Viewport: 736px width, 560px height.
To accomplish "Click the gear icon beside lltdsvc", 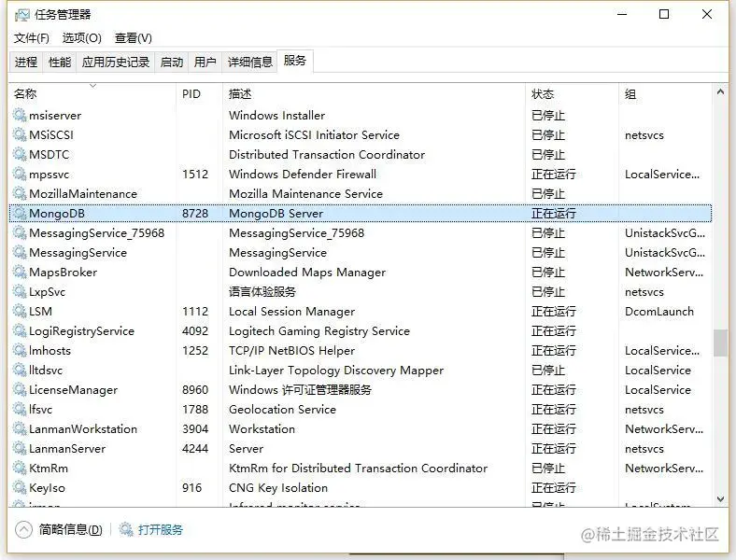I will pos(20,370).
